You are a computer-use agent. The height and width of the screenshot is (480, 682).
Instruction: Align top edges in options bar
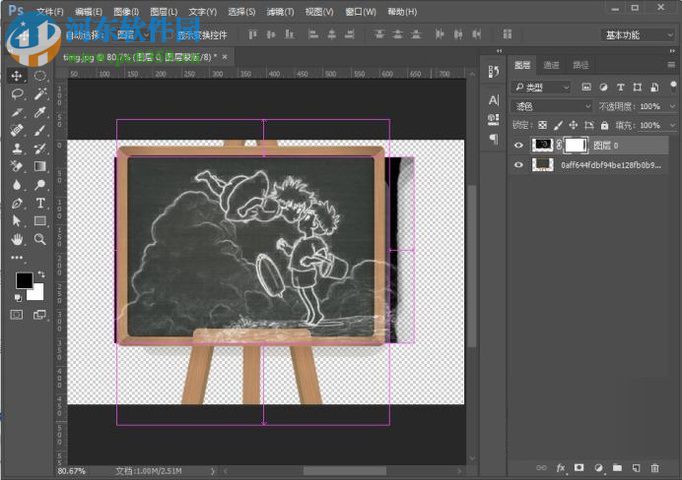coord(252,34)
